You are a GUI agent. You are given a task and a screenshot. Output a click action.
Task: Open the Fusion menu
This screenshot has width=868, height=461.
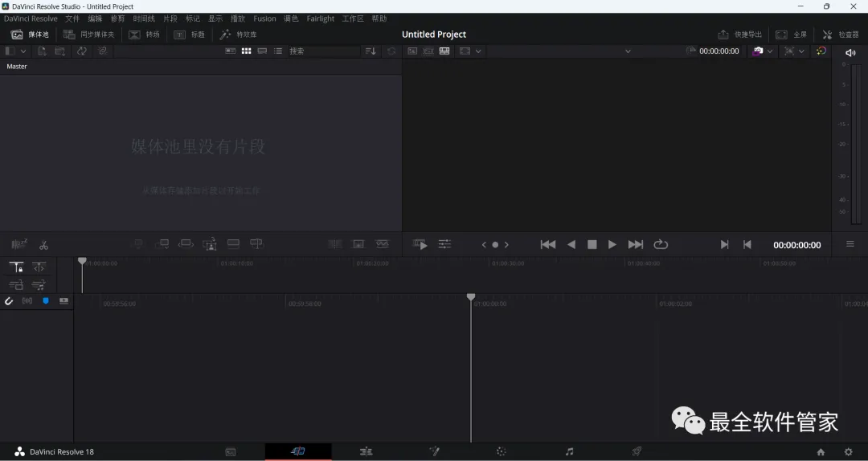264,18
